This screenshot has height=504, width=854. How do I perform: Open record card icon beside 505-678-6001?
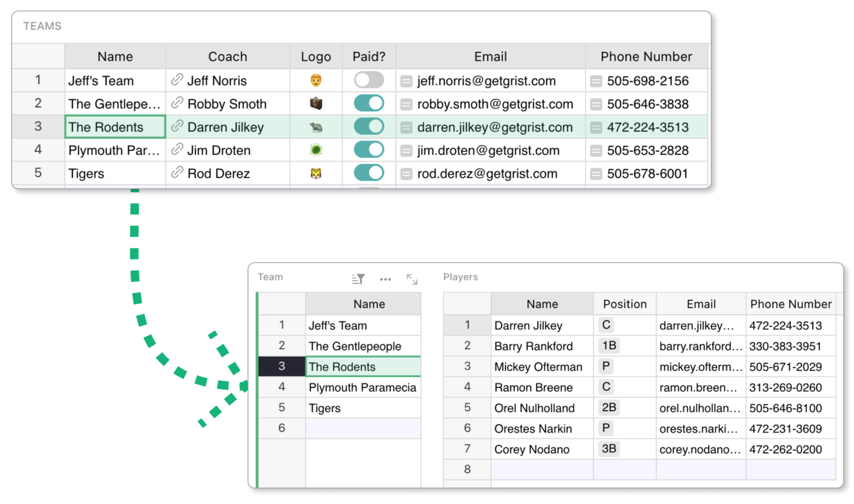(x=596, y=174)
